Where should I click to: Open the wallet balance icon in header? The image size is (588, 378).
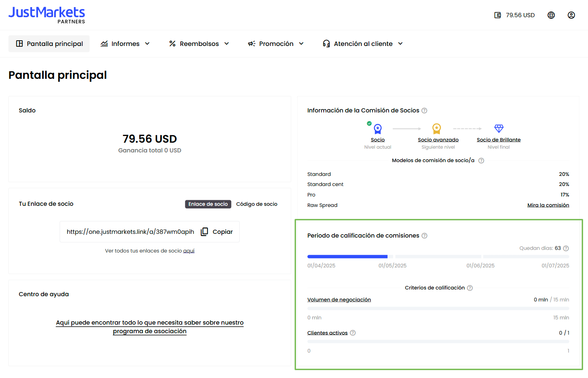(x=498, y=15)
